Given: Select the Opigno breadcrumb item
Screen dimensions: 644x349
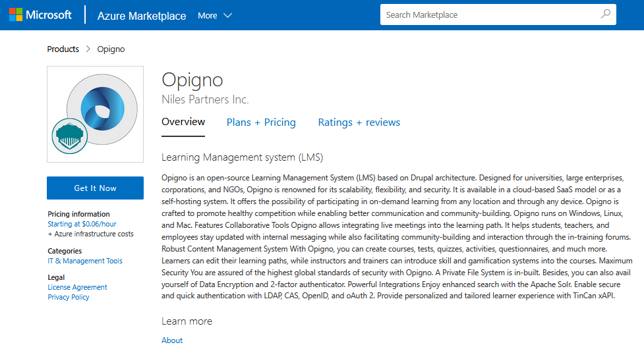Looking at the screenshot, I should pyautogui.click(x=111, y=49).
